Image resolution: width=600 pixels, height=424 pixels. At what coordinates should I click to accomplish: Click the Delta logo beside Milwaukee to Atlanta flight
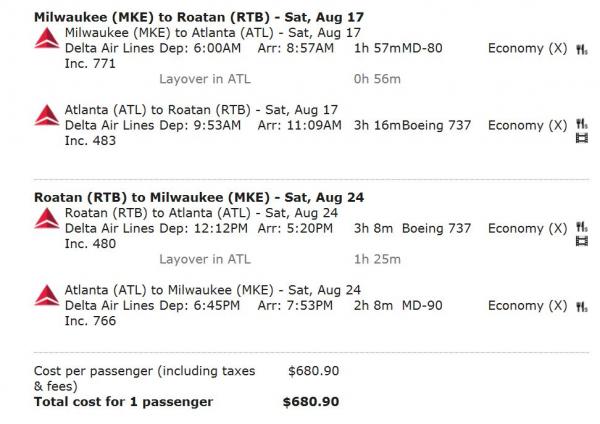(x=46, y=39)
